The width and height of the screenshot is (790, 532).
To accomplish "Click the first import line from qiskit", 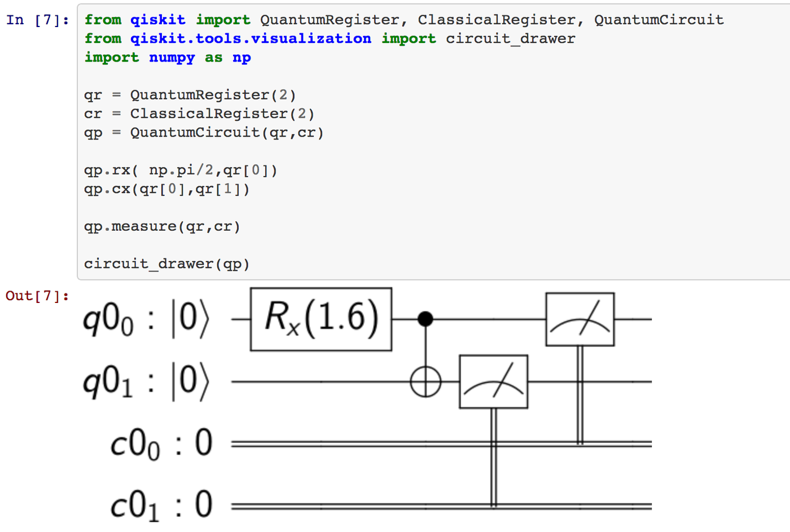I will point(404,20).
